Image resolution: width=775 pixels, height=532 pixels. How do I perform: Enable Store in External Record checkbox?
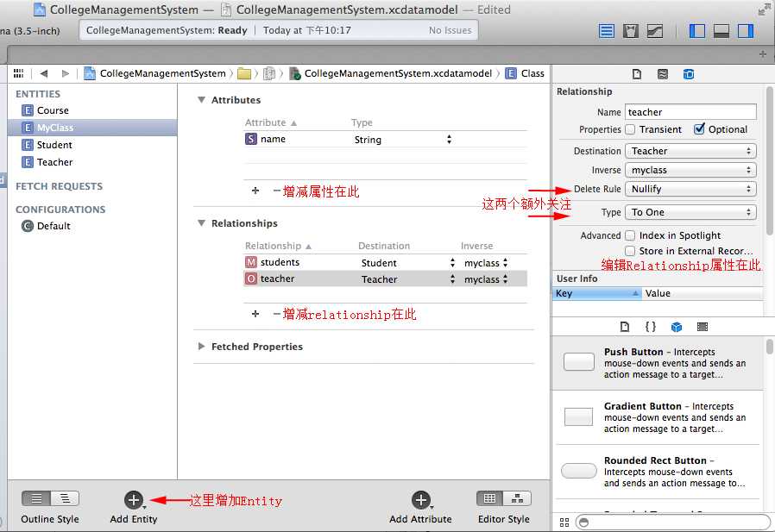pyautogui.click(x=630, y=251)
